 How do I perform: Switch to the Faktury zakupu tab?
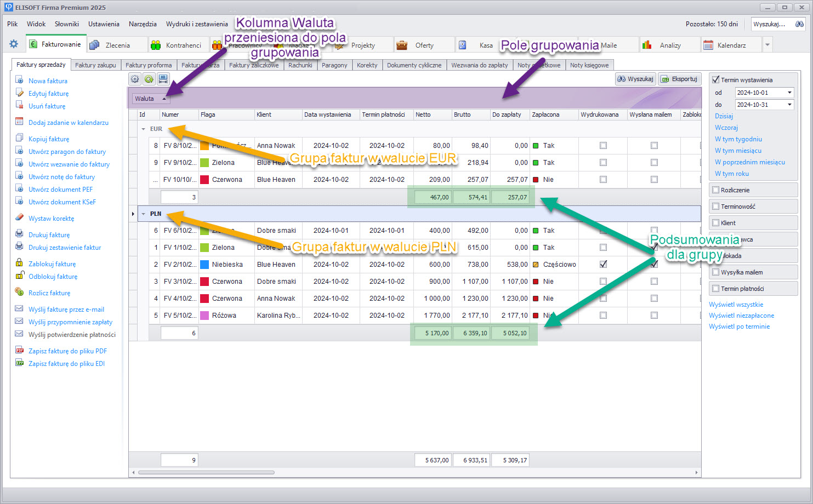tap(95, 65)
